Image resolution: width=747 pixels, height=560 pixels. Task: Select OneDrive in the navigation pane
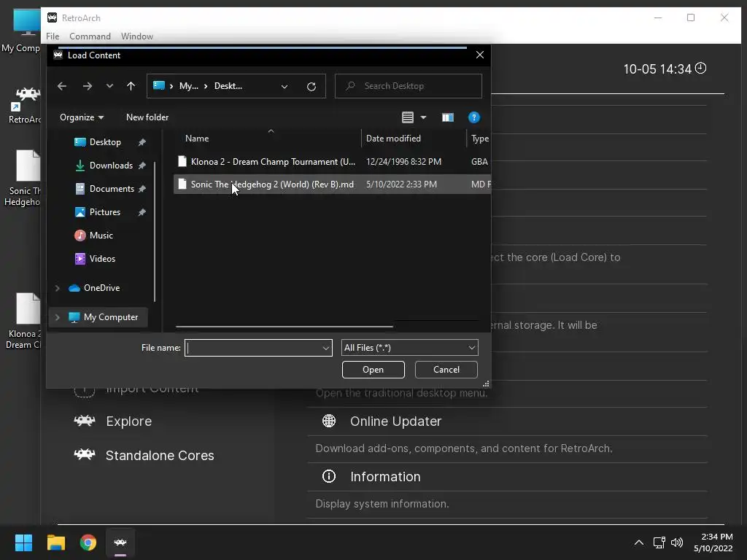pyautogui.click(x=101, y=288)
